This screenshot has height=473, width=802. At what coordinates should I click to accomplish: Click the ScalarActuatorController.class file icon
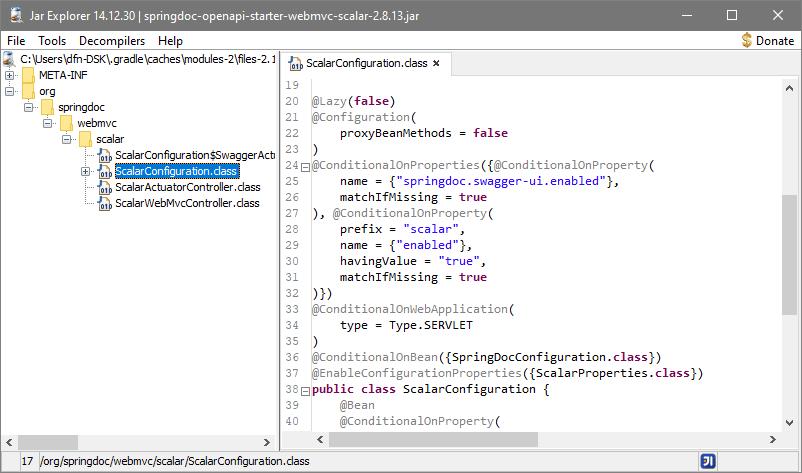(105, 187)
